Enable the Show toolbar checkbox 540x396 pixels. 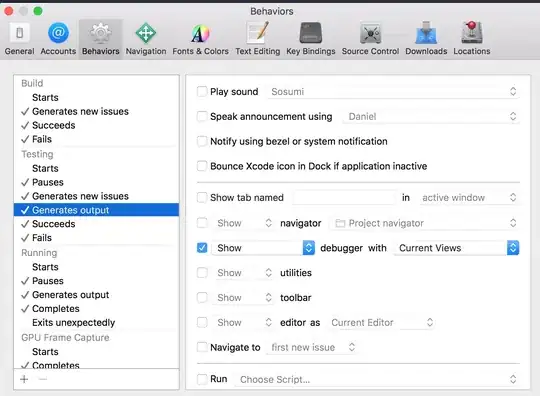click(202, 298)
